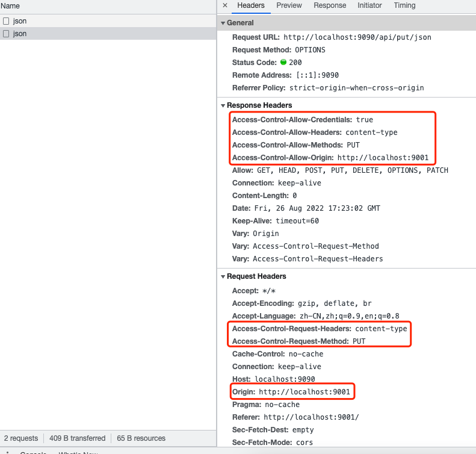Click the second json request file icon
Screen dimensions: 476x454
coord(6,34)
